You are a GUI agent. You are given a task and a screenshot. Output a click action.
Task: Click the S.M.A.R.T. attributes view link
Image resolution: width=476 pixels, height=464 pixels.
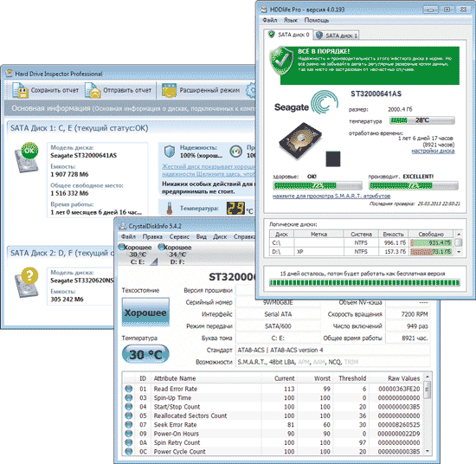point(331,197)
